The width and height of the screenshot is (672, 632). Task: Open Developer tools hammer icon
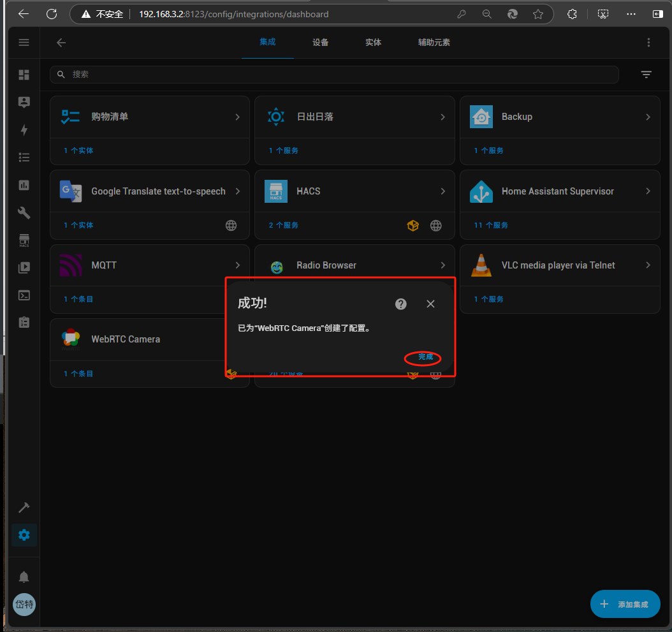[24, 508]
